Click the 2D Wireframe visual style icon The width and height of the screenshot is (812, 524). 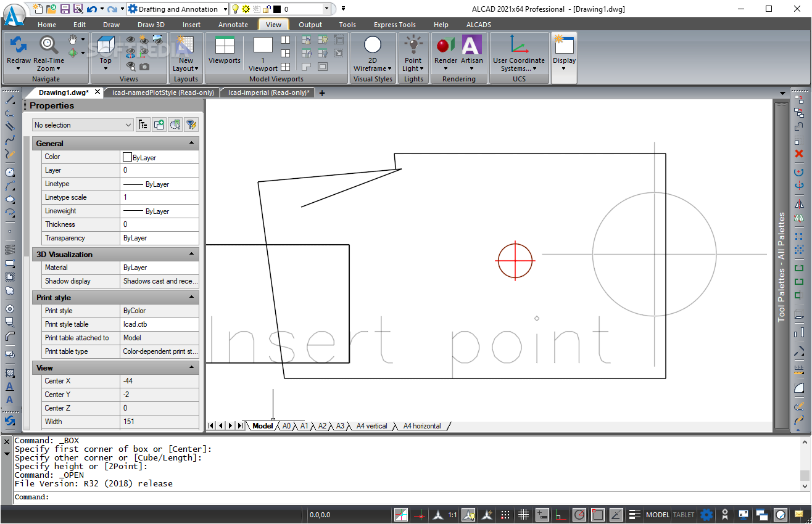click(373, 45)
